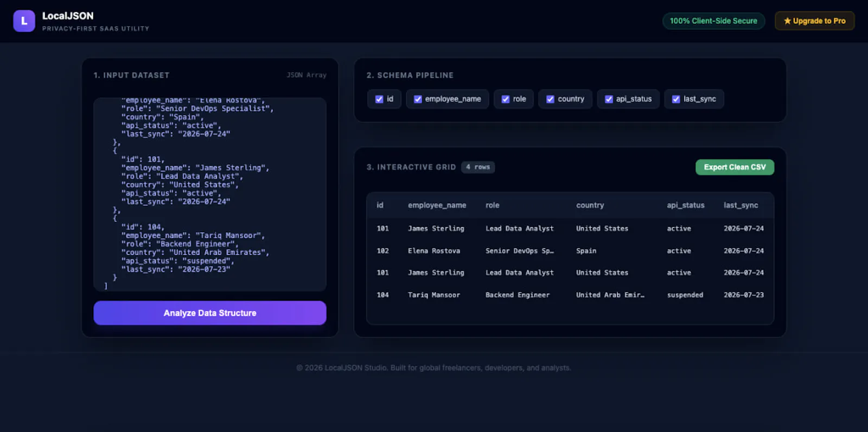Click the suspended status cell
The width and height of the screenshot is (868, 432).
tap(685, 295)
